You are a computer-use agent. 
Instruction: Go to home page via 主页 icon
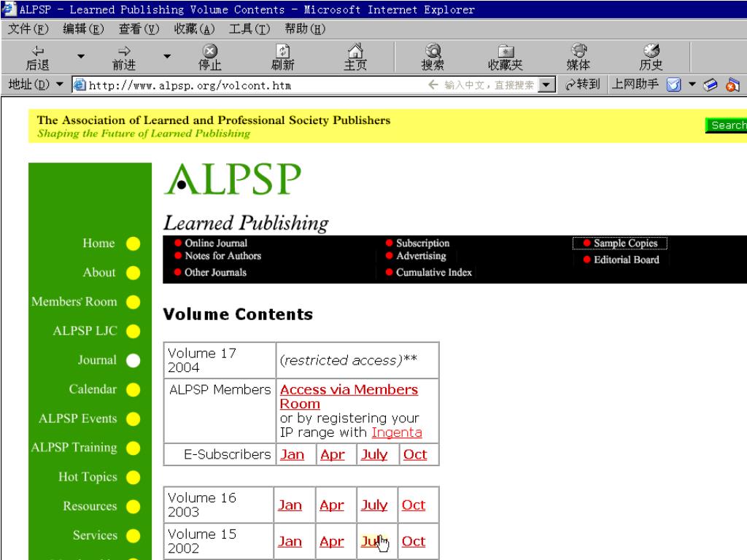coord(355,58)
